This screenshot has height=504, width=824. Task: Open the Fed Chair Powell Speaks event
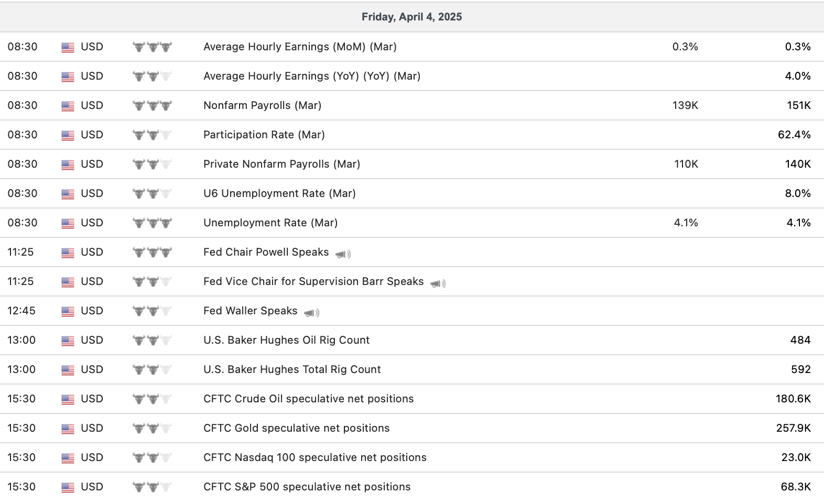(266, 252)
